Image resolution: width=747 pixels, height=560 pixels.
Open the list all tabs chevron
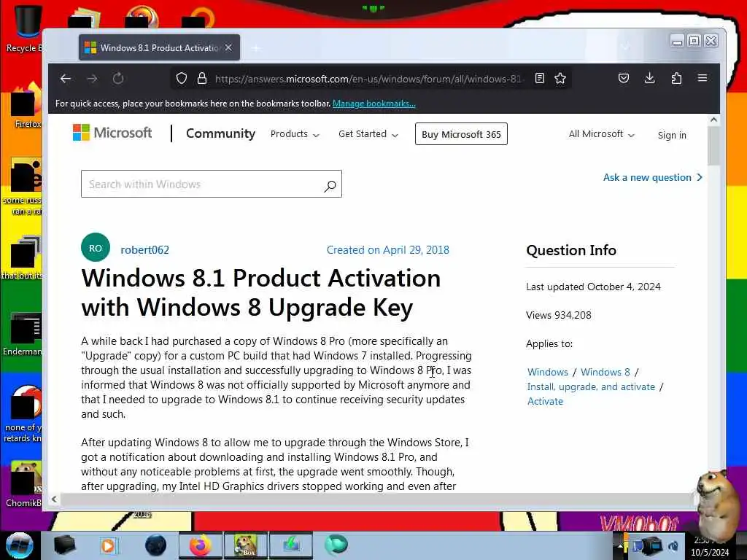click(x=625, y=47)
